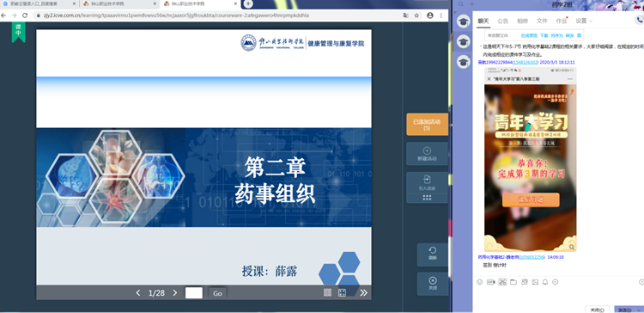Click the bell icon in chat toolbar
Image resolution: width=644 pixels, height=313 pixels.
[545, 282]
